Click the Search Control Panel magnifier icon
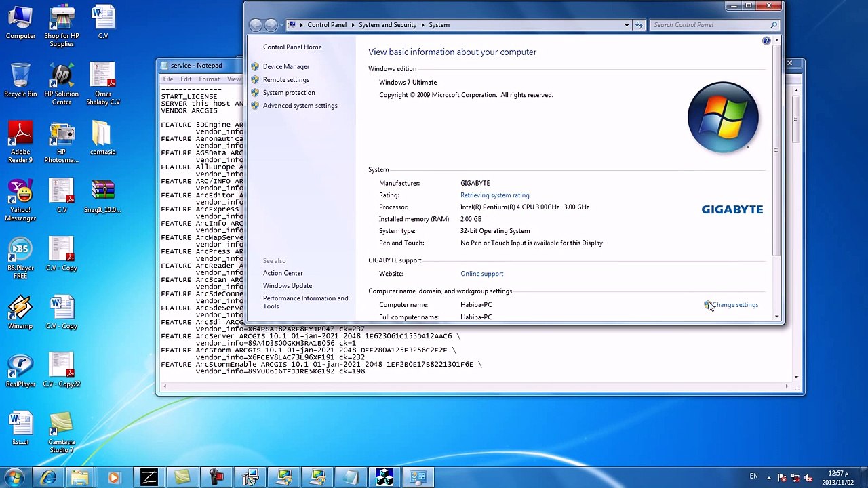This screenshot has width=868, height=488. pyautogui.click(x=773, y=25)
